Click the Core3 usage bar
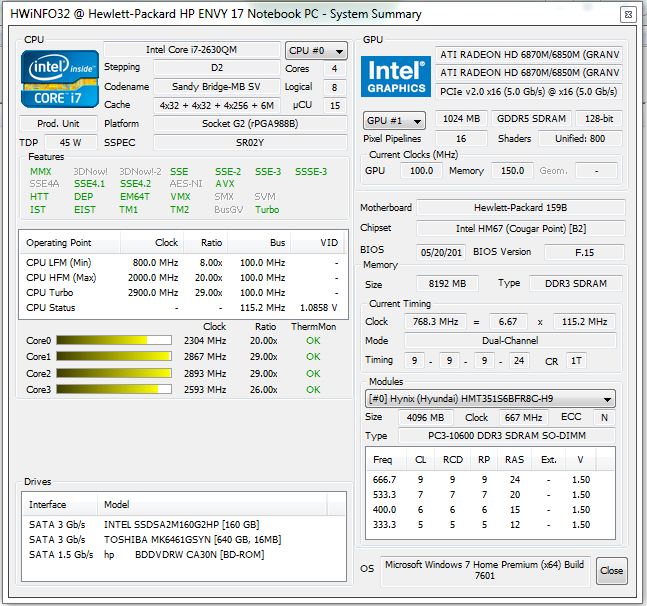Screen dimensions: 647x606 click(114, 389)
